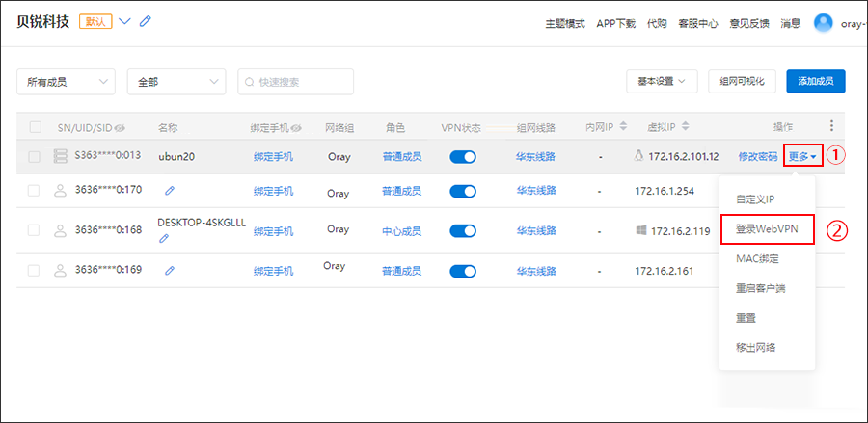Screen dimensions: 868x423
Task: Open APP下载 in top navigation
Action: click(616, 24)
